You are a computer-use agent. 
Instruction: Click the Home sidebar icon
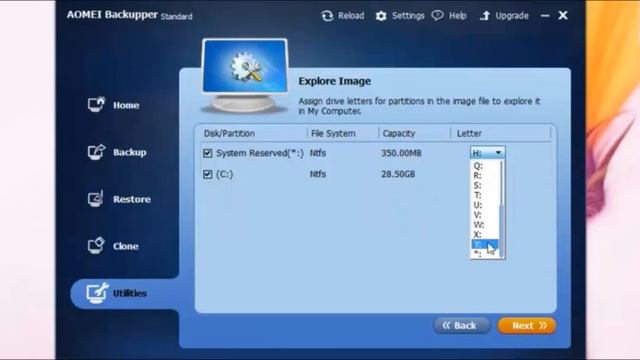tap(96, 104)
